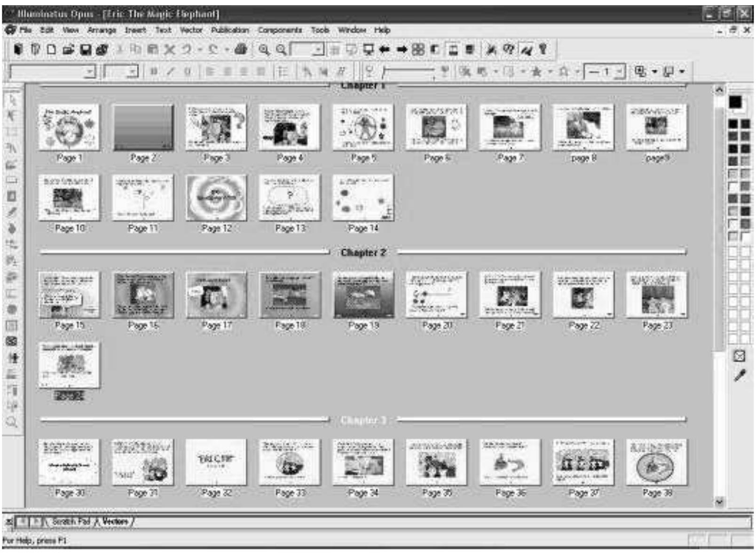
Task: Select the eyedropper tool beside the palette
Action: (x=740, y=375)
